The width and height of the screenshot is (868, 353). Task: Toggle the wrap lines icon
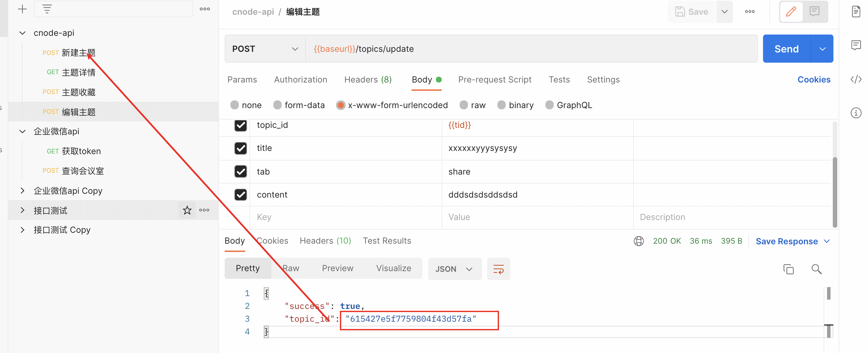498,269
